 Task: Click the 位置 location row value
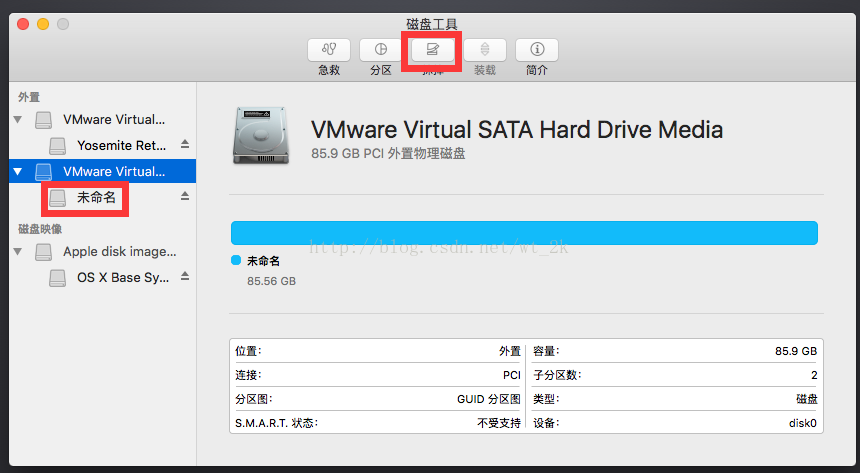pos(510,351)
